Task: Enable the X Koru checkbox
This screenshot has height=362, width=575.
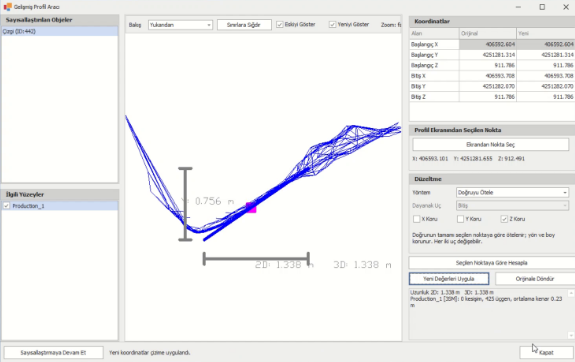Action: (416, 219)
